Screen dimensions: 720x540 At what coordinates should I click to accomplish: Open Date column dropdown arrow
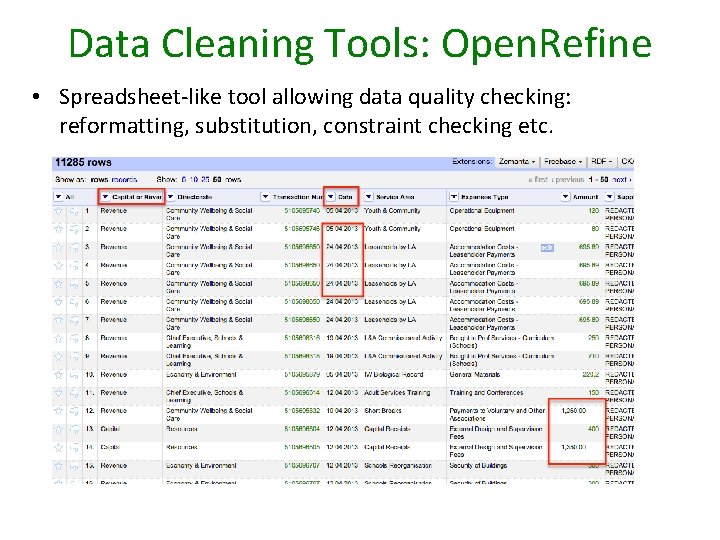[331, 197]
